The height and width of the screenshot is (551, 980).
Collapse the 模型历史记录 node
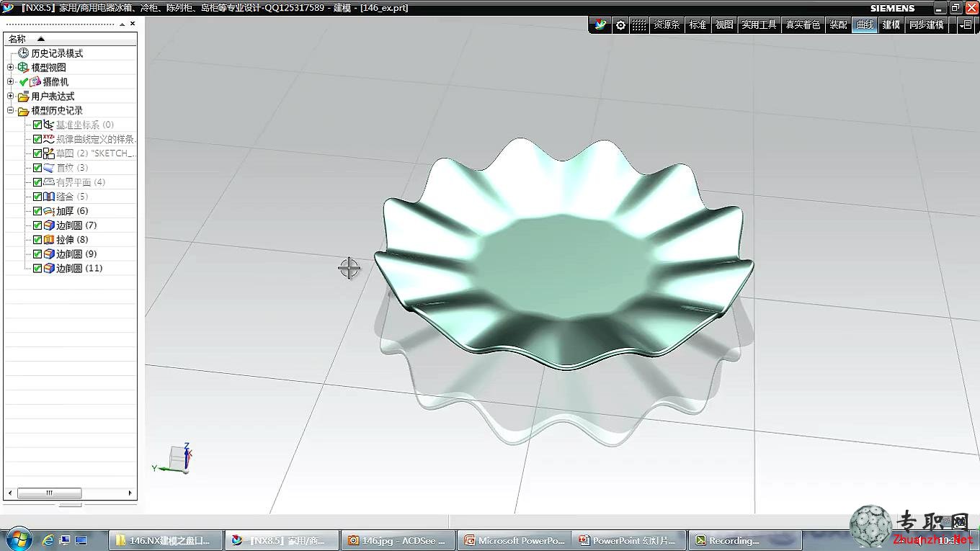10,110
